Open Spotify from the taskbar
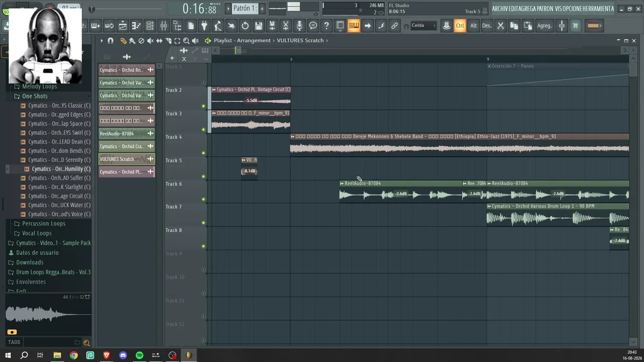The width and height of the screenshot is (644, 362). pyautogui.click(x=139, y=355)
